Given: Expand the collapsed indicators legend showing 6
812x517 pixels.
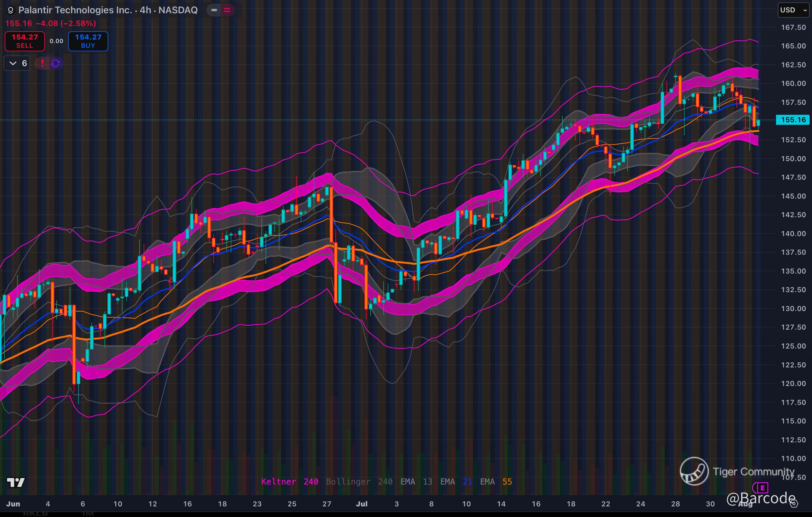Looking at the screenshot, I should pos(17,63).
